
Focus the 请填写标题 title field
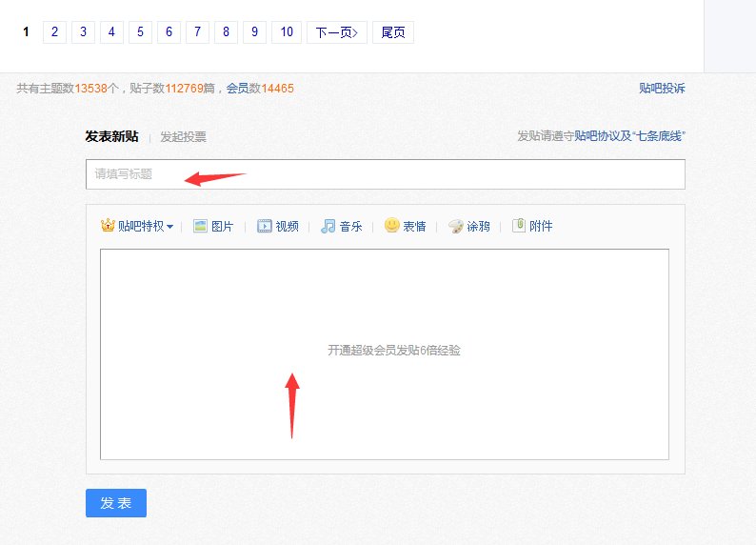click(x=386, y=174)
